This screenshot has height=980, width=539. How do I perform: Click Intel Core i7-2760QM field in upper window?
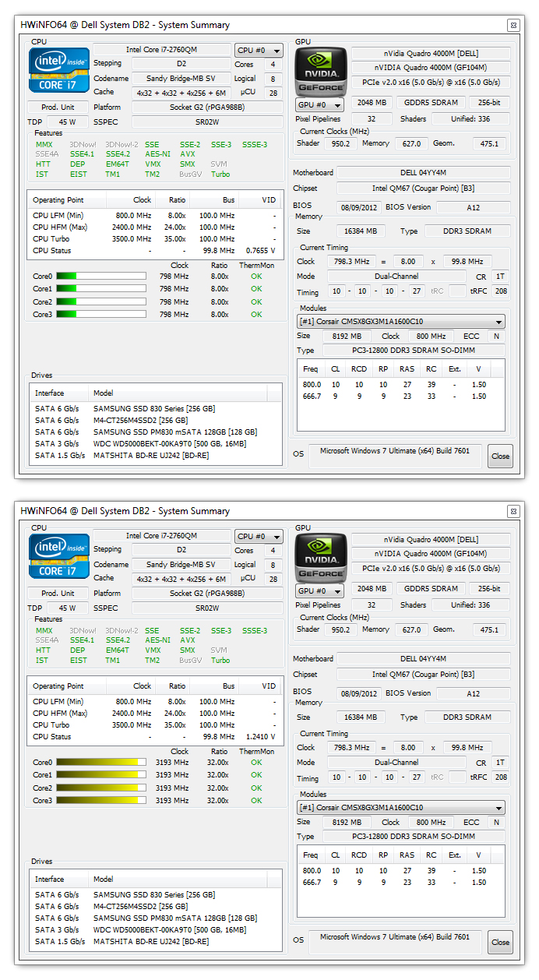(x=161, y=50)
